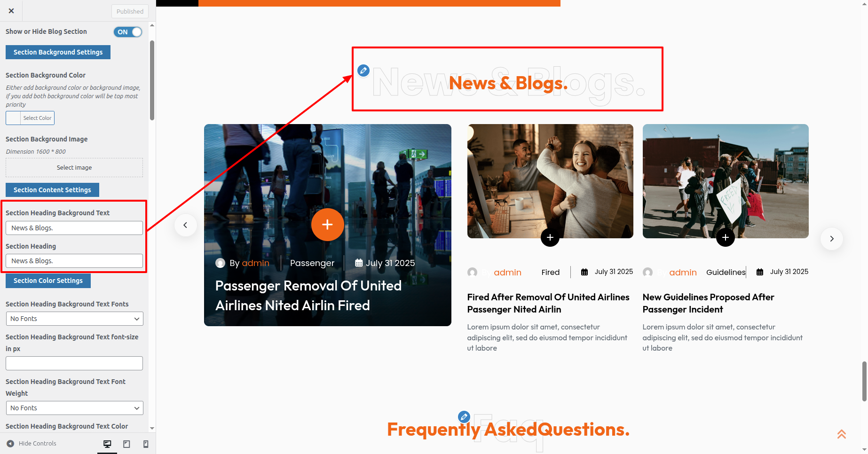This screenshot has height=454, width=868.
Task: Click the Section Heading text input field
Action: pos(74,261)
